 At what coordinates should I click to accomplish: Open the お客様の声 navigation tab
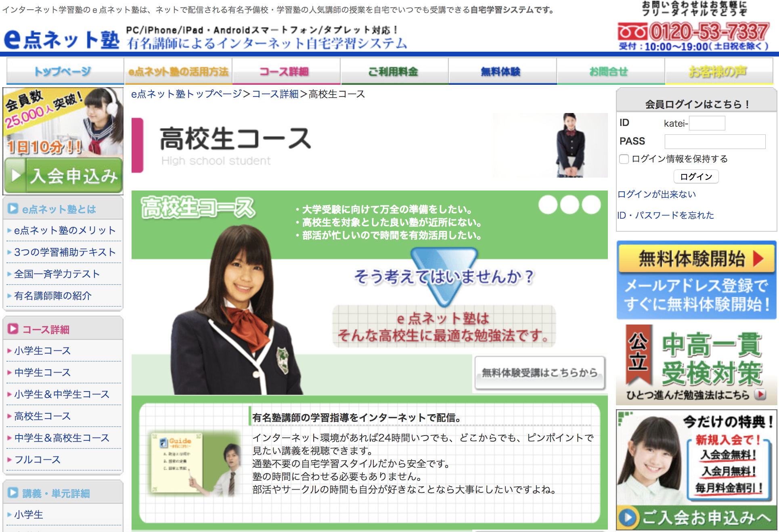(x=719, y=71)
